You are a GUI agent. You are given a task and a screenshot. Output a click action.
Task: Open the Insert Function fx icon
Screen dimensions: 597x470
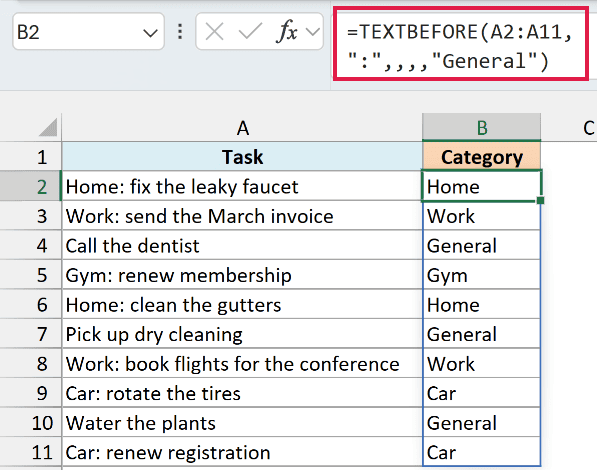click(286, 31)
